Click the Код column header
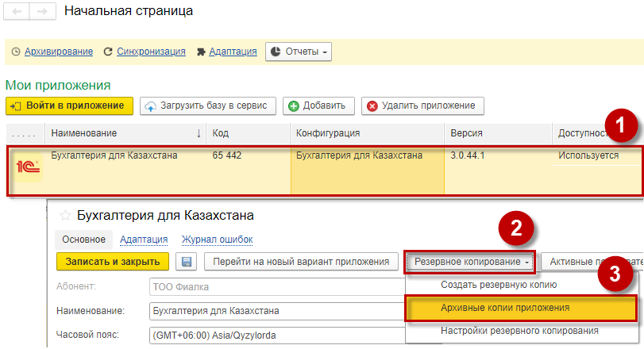Image resolution: width=644 pixels, height=349 pixels. (x=249, y=133)
